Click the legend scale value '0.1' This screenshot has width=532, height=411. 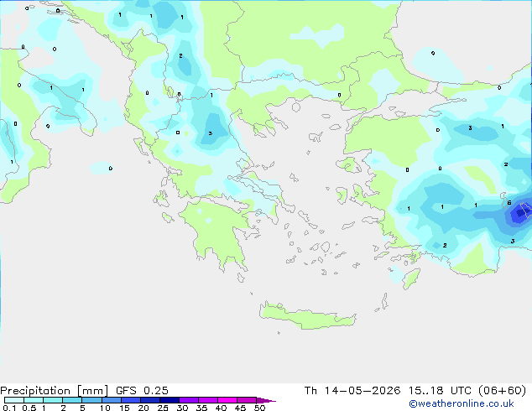tap(9, 408)
